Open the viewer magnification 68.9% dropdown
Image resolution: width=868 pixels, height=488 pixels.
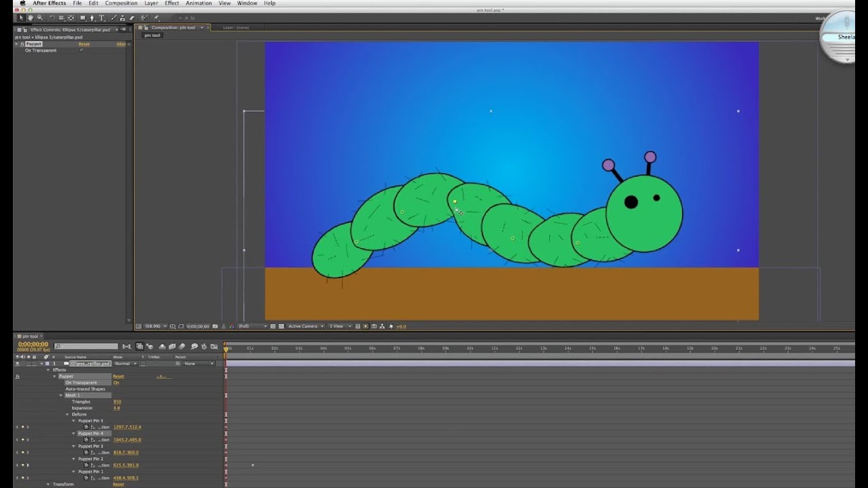pos(156,326)
